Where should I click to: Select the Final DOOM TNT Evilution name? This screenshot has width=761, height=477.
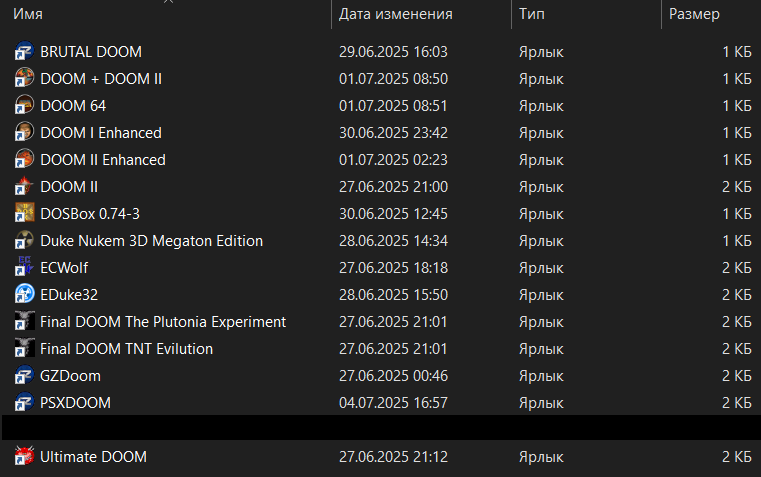click(126, 349)
